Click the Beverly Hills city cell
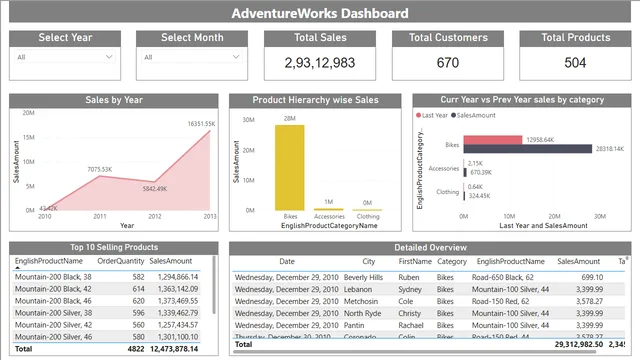Viewport: 640px width, 360px height. click(x=363, y=277)
